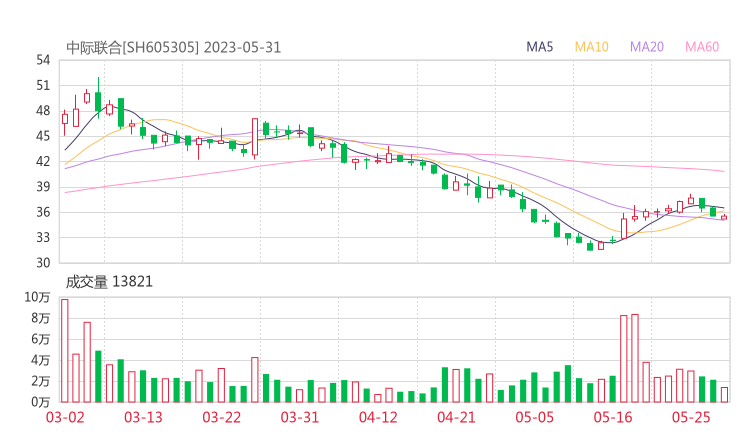Click the 05-25 date axis label
The height and width of the screenshot is (440, 740).
pos(691,417)
